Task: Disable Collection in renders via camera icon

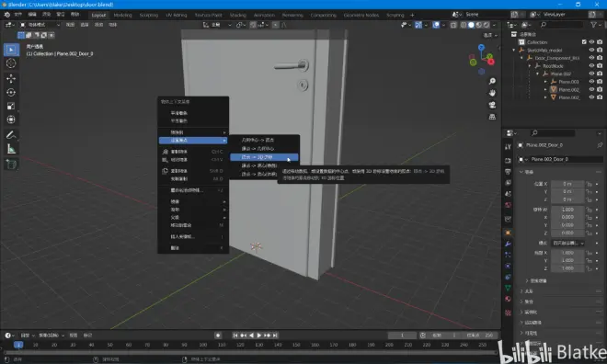Action: pyautogui.click(x=600, y=42)
